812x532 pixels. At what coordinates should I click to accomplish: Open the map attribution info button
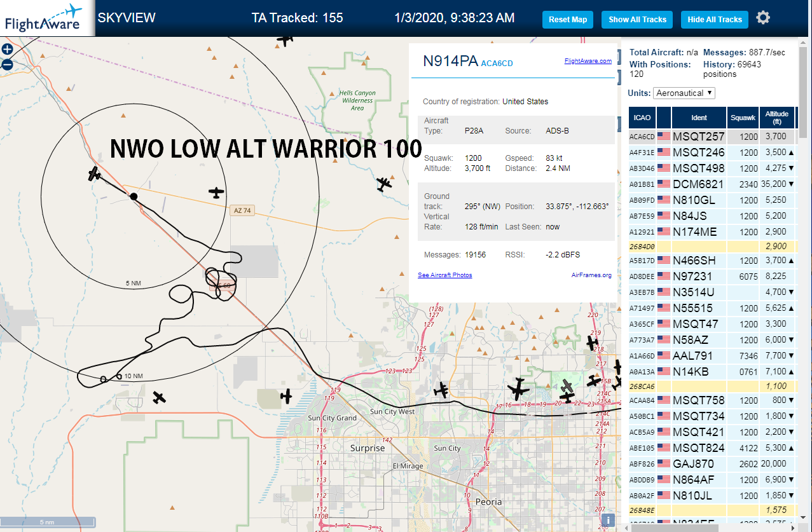(x=608, y=520)
